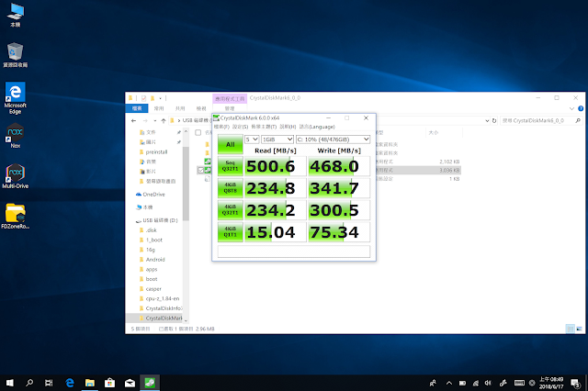
Task: Open the 1GiB test size dropdown
Action: [x=277, y=140]
